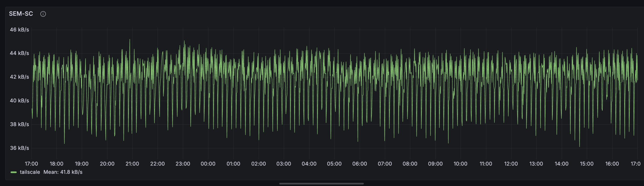Click the 04:00 time axis label
Image resolution: width=644 pixels, height=186 pixels.
coord(309,164)
